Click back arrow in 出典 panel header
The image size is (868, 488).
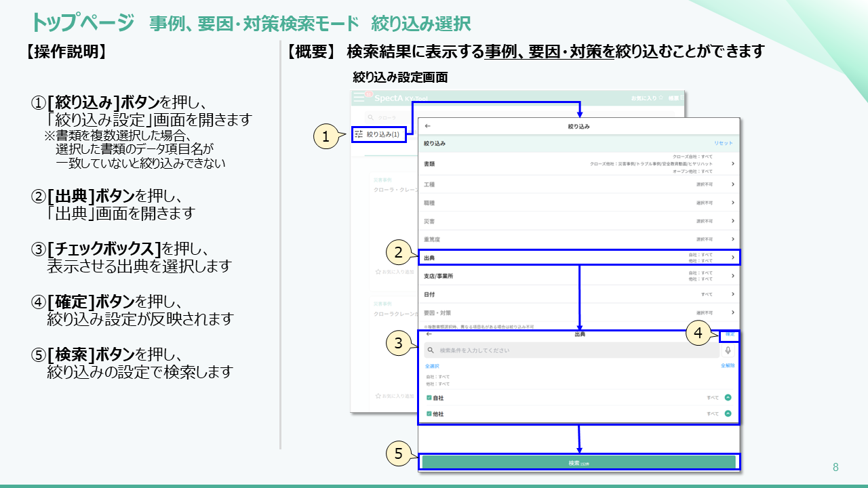tap(429, 334)
